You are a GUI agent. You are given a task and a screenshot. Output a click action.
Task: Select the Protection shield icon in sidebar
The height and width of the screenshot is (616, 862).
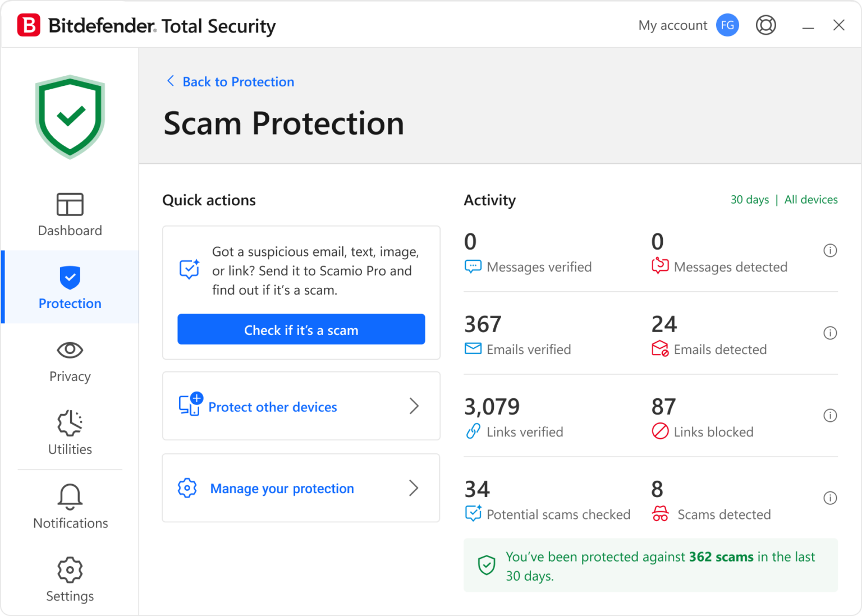70,277
